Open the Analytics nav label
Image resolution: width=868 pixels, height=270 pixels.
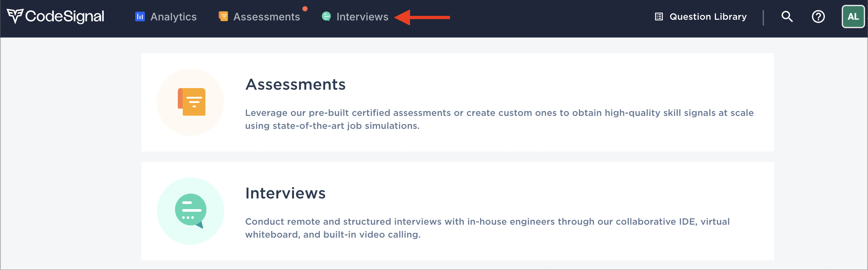coord(173,17)
